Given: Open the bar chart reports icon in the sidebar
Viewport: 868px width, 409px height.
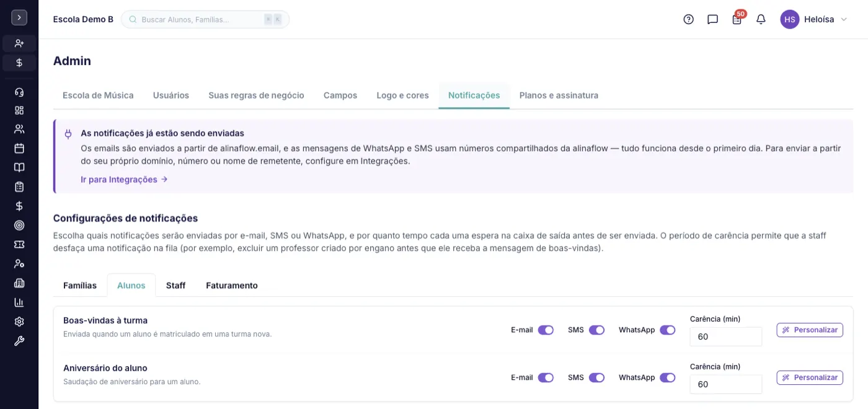Looking at the screenshot, I should 19,302.
